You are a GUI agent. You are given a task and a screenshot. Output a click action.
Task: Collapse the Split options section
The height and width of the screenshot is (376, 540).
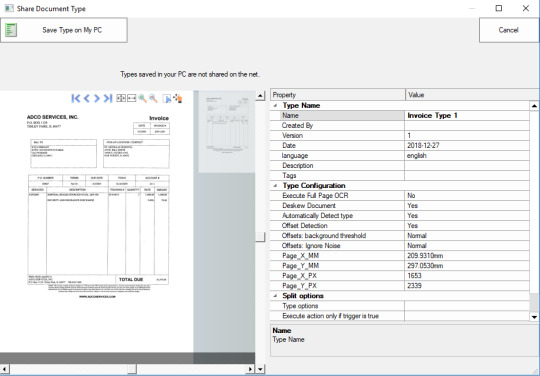click(275, 296)
